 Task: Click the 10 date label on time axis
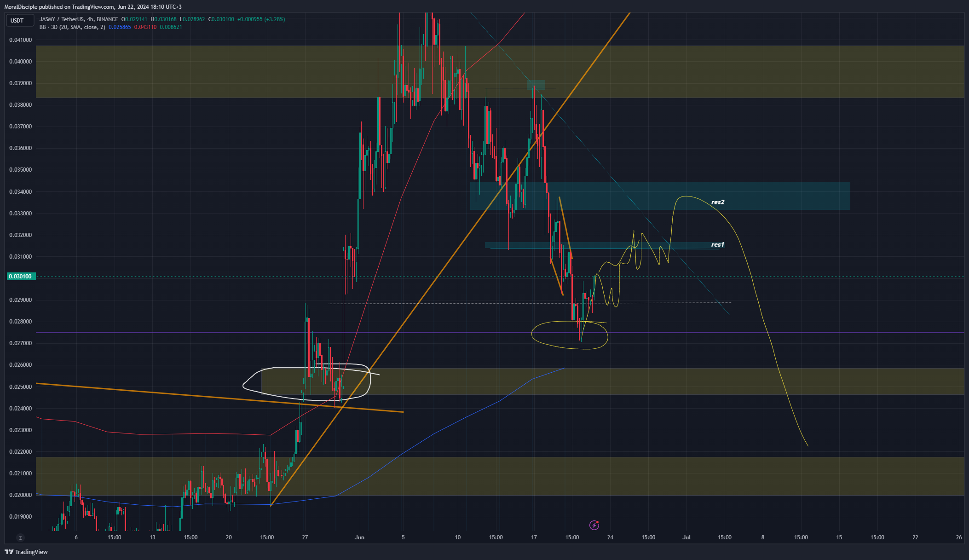(x=457, y=537)
